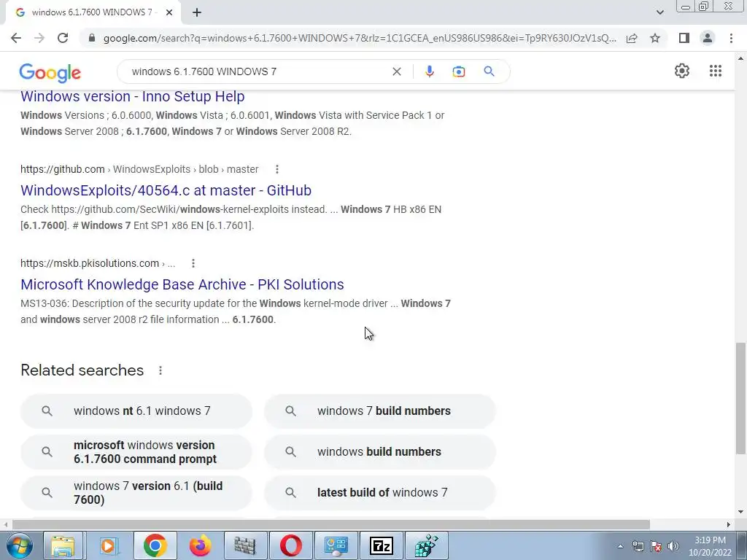Open the Chrome three-dot menu
Screen dimensions: 747x560
[731, 38]
